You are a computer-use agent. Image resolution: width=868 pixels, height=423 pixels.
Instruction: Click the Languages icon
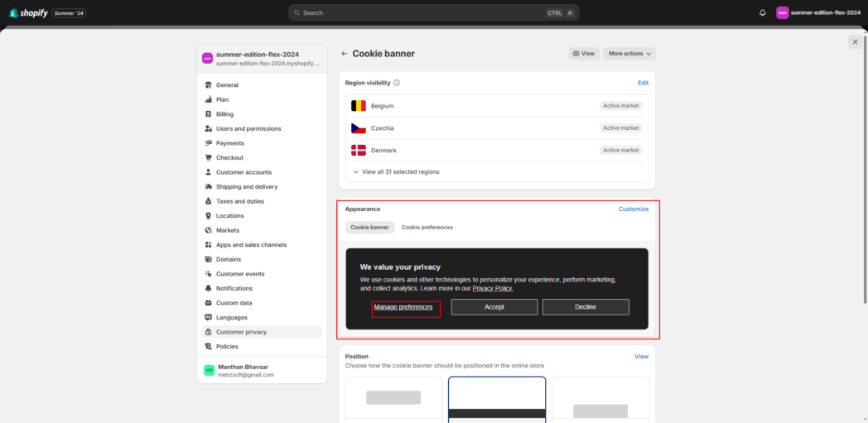(x=208, y=317)
